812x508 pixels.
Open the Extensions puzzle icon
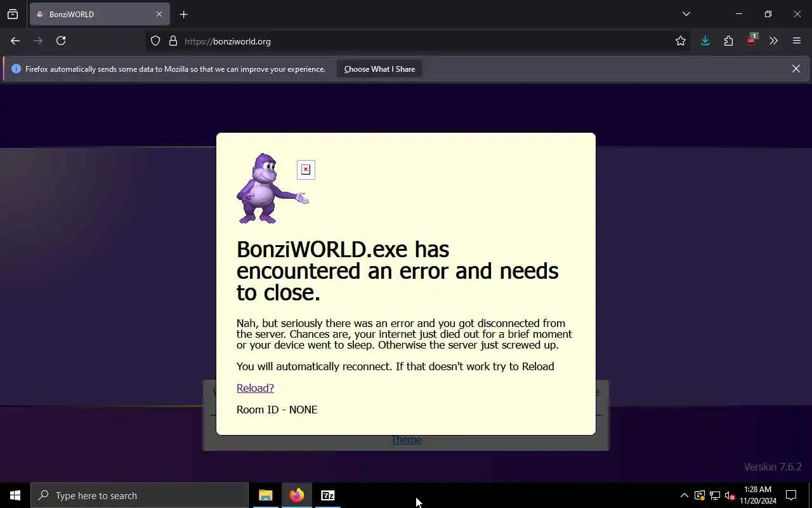point(728,41)
